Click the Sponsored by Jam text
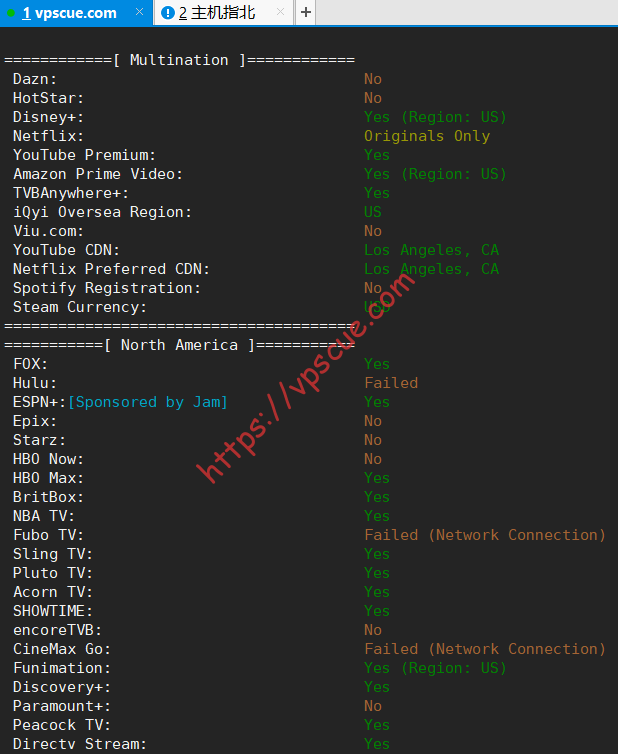The height and width of the screenshot is (754, 618). [148, 402]
